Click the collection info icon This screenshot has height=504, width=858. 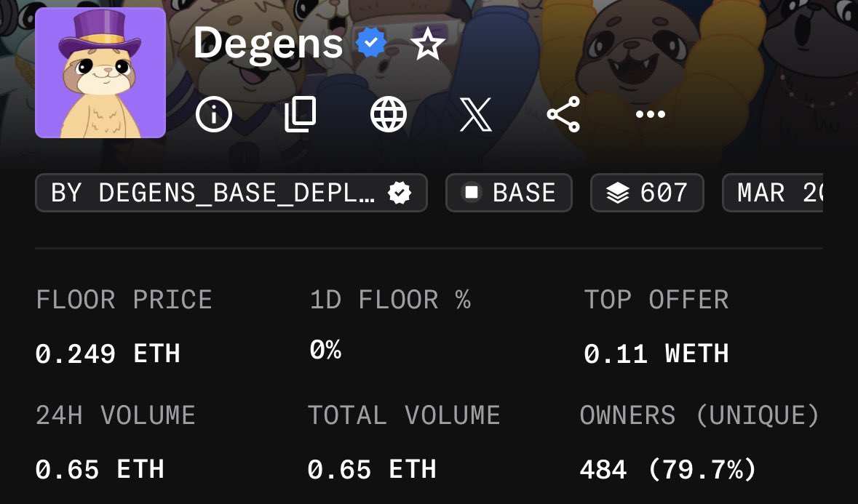213,114
